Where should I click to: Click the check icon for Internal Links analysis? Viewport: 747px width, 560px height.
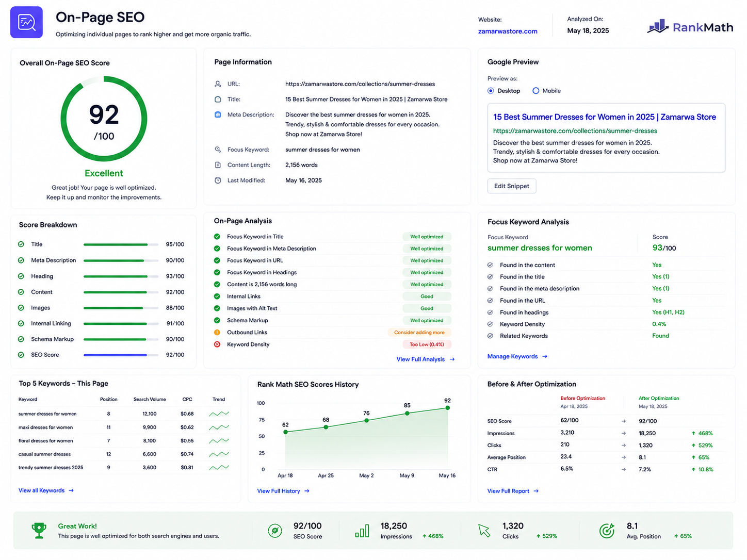[x=217, y=297]
